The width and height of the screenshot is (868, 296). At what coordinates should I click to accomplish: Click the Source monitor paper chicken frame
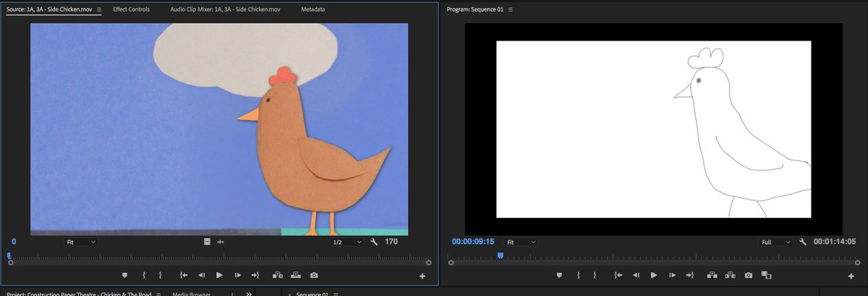point(219,129)
